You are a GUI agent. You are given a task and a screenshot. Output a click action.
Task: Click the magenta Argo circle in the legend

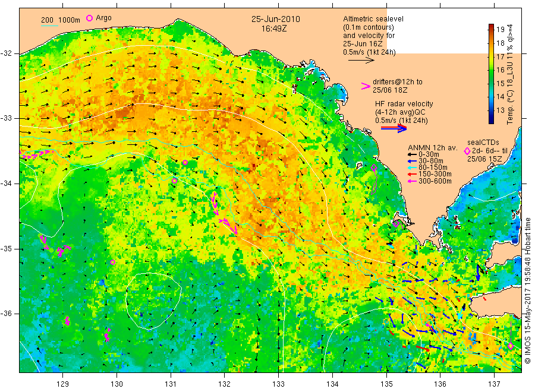89,18
